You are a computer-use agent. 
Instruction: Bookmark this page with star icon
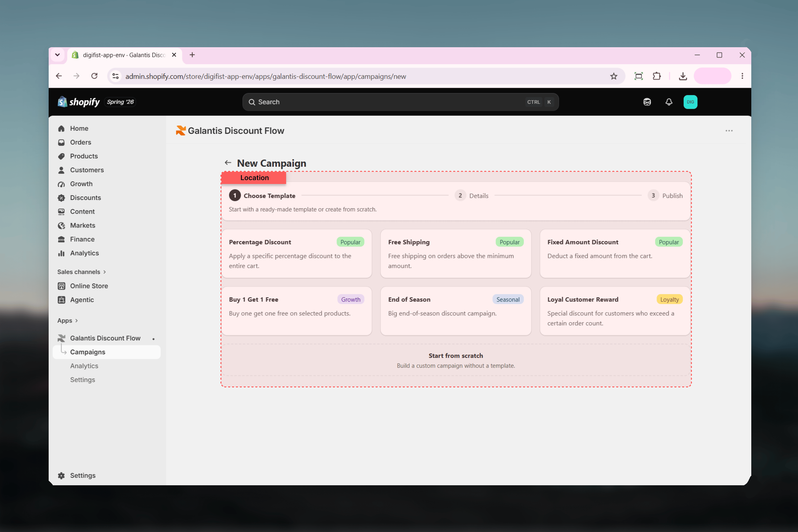click(614, 76)
